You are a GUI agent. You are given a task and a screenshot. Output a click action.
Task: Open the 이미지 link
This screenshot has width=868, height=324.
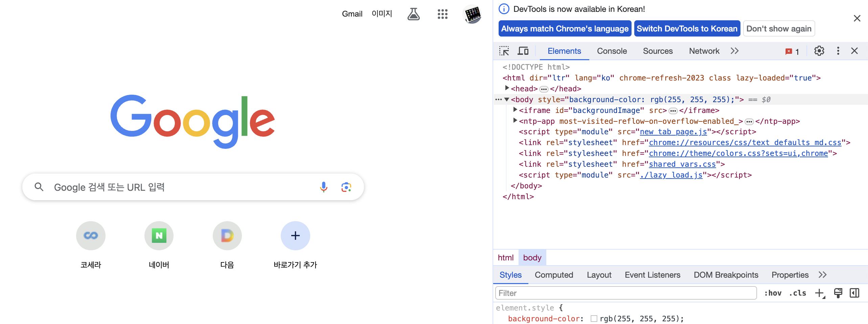click(382, 14)
